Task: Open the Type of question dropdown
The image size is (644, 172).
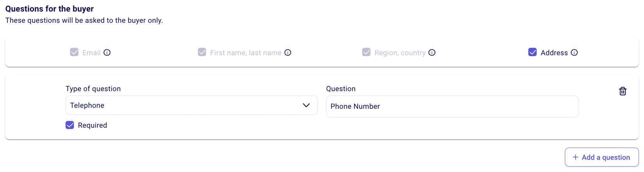Action: [191, 105]
